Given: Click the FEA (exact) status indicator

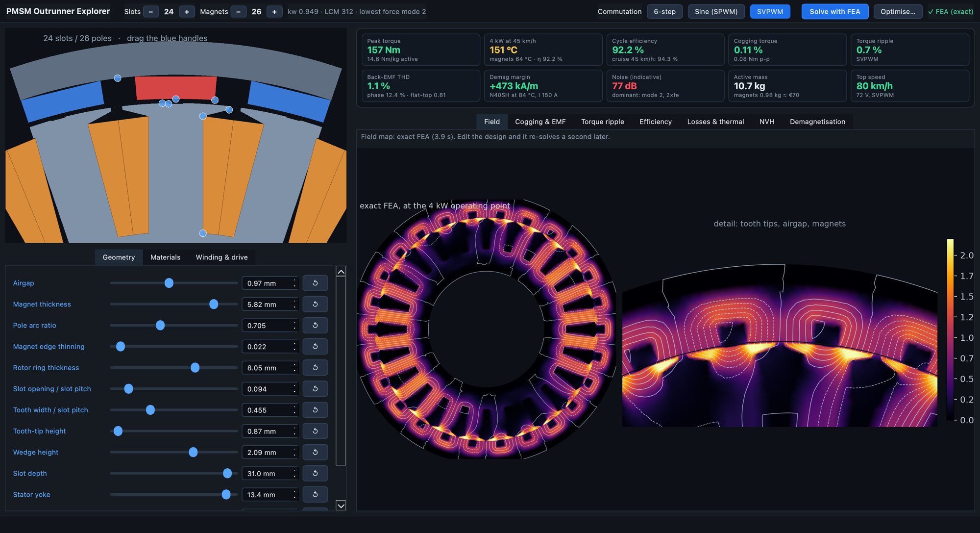Looking at the screenshot, I should 950,11.
